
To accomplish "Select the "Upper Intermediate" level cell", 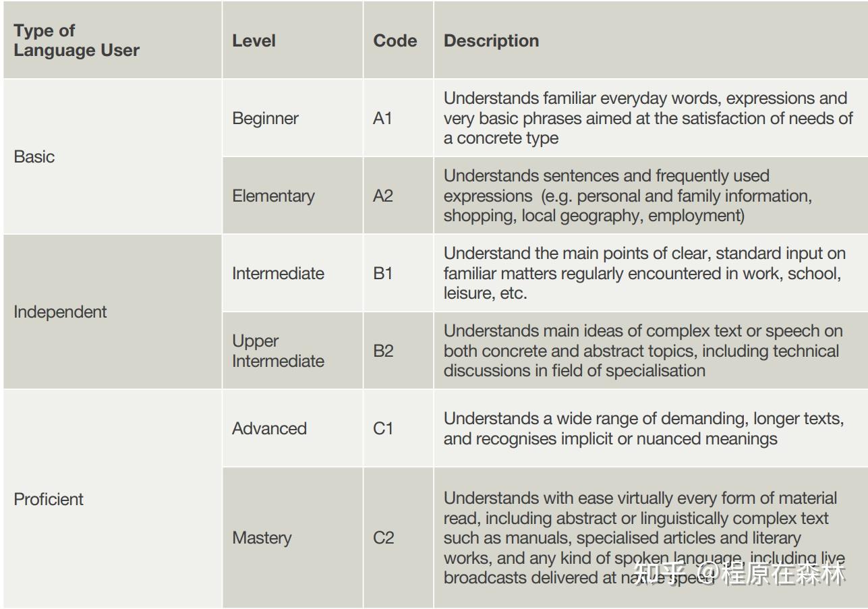I will tap(278, 351).
